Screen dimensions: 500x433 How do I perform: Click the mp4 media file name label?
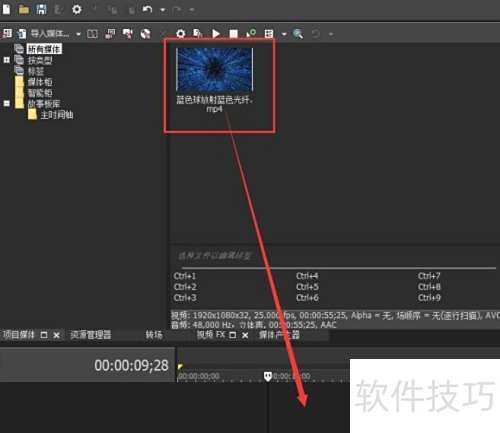[214, 104]
